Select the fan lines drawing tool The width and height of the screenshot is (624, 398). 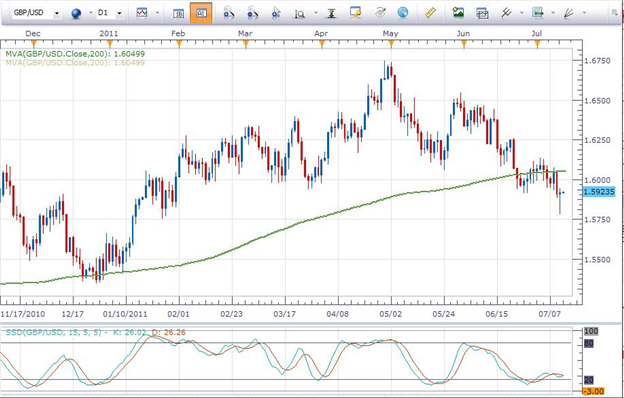click(x=569, y=13)
